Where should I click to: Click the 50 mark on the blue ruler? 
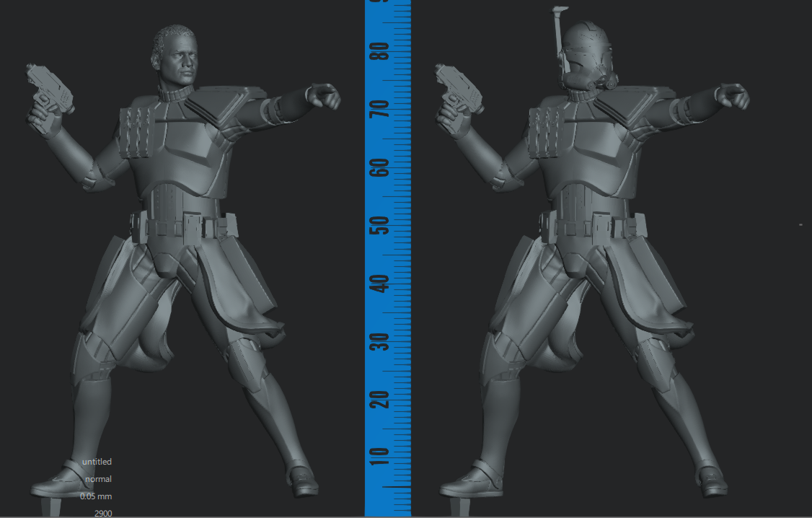pos(381,226)
